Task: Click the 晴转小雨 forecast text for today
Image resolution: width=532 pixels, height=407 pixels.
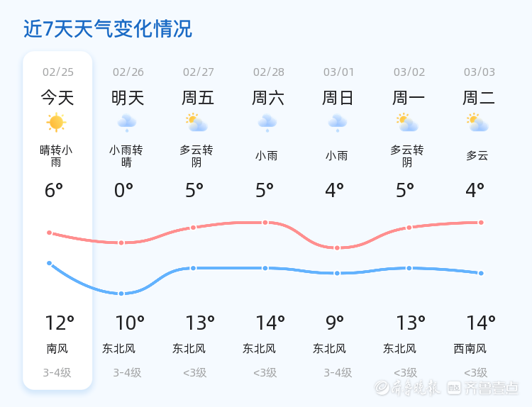Action: pos(56,156)
